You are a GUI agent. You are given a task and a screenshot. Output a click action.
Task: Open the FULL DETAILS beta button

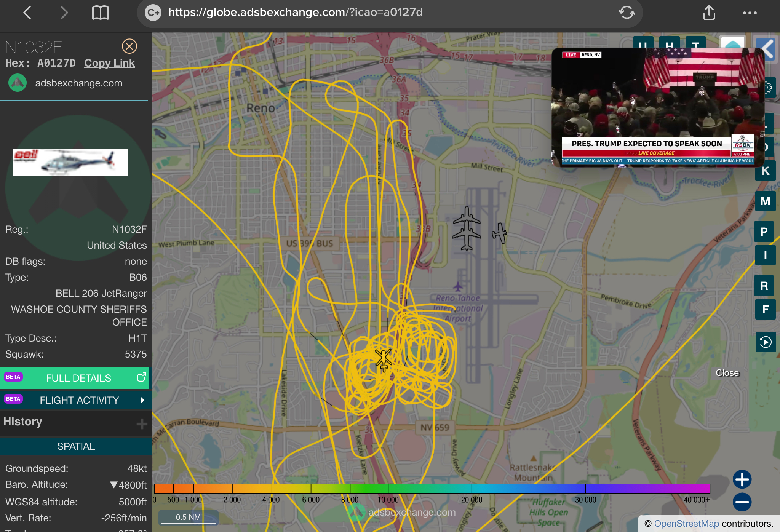(x=75, y=378)
